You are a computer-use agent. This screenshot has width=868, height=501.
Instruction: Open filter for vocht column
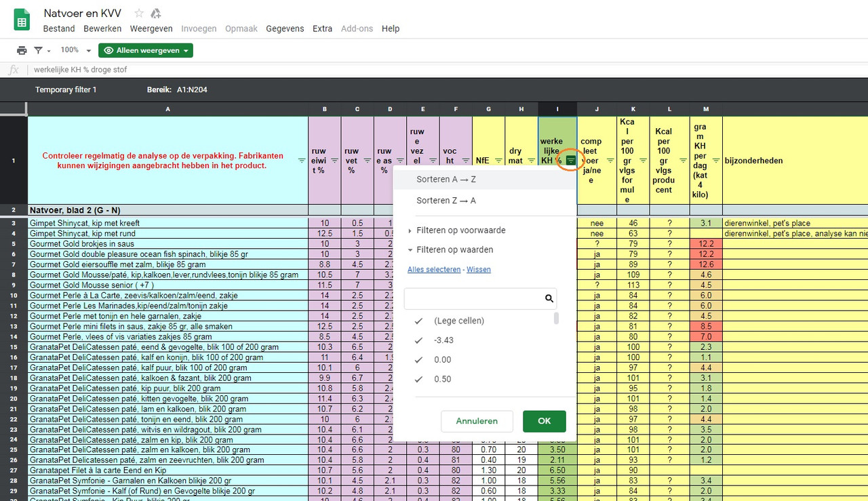click(465, 161)
